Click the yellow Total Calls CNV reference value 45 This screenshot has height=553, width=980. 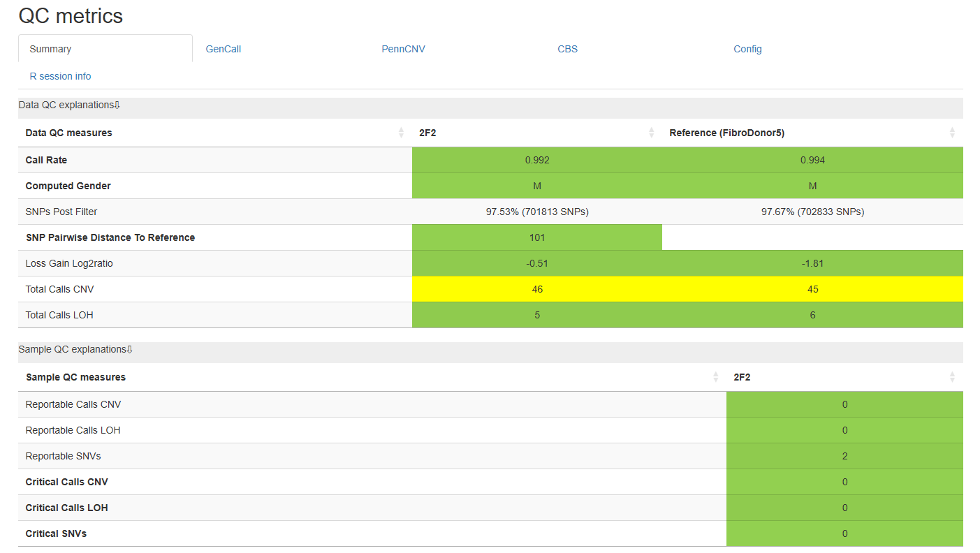812,289
